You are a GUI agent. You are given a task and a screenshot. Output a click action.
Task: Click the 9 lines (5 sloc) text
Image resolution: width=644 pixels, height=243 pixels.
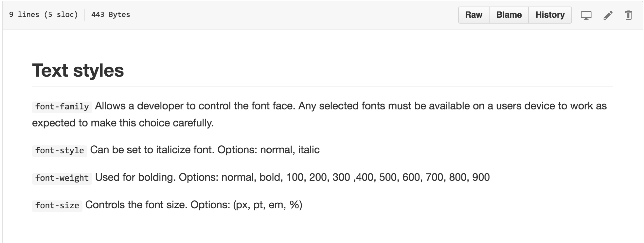(x=44, y=15)
